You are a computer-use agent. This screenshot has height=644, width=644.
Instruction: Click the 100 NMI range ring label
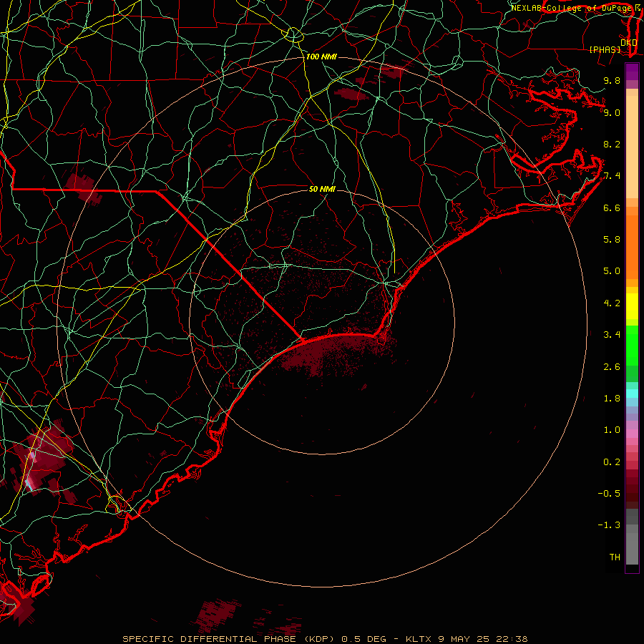point(321,57)
